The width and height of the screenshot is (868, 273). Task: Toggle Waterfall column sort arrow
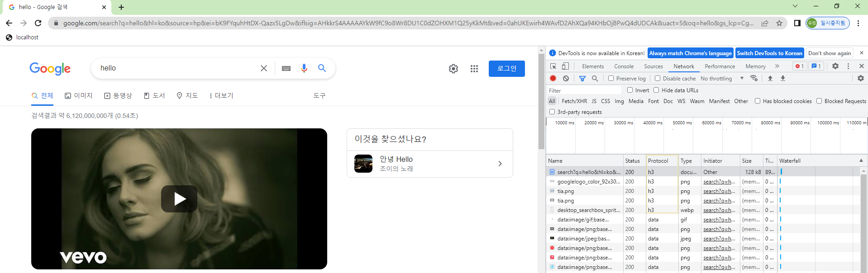pos(861,160)
